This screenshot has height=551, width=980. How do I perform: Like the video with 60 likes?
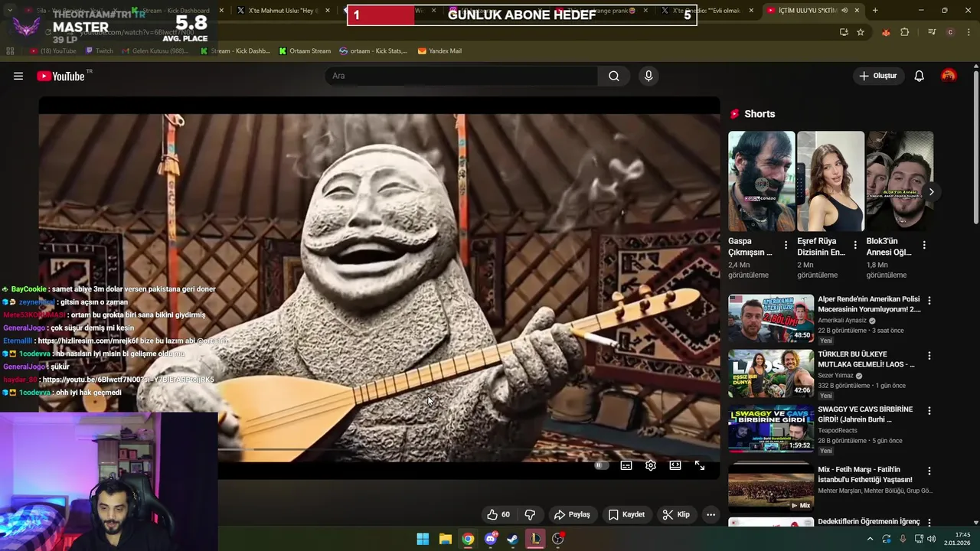[498, 514]
